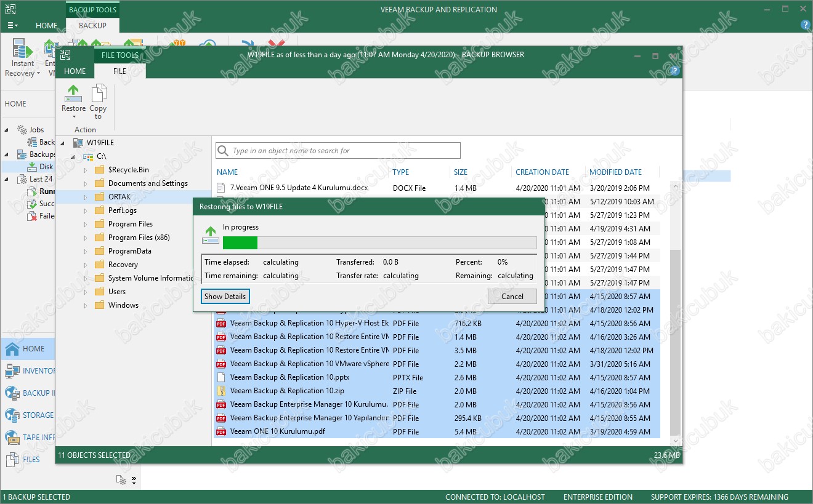Click the Copy to icon
Viewport: 813px width, 504px height.
[x=98, y=95]
